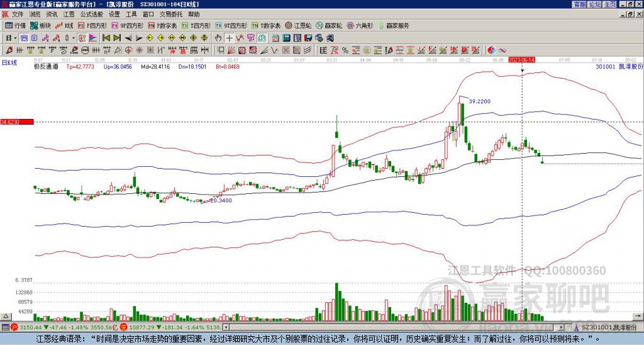Jump to last bar with skip-to-end icon
The height and width of the screenshot is (345, 644).
coord(117,38)
